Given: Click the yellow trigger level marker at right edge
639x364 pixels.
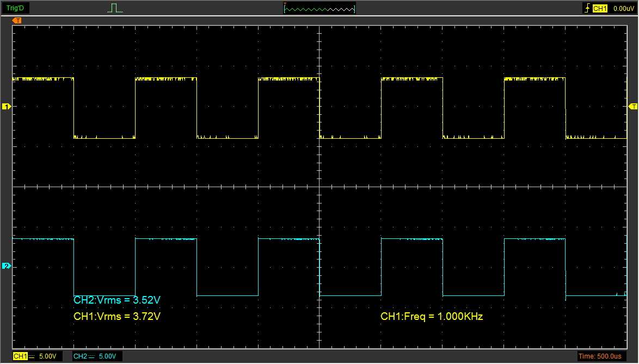Looking at the screenshot, I should [x=633, y=107].
